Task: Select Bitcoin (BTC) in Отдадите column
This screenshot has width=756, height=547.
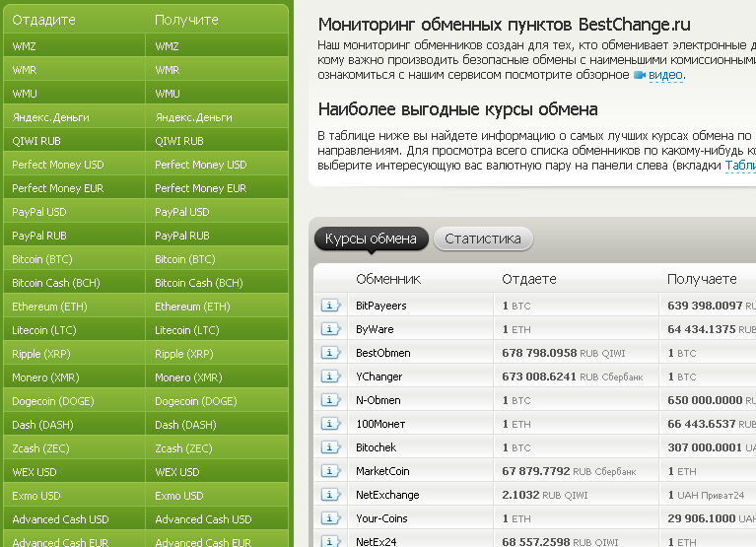Action: [74, 258]
